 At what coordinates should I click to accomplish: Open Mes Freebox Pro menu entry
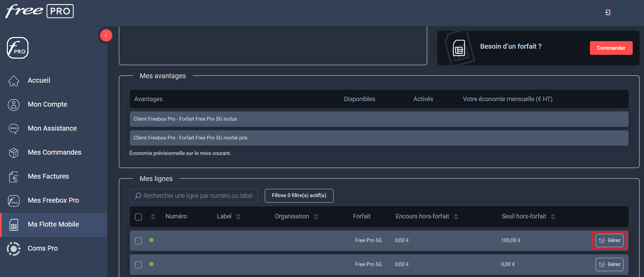click(54, 201)
